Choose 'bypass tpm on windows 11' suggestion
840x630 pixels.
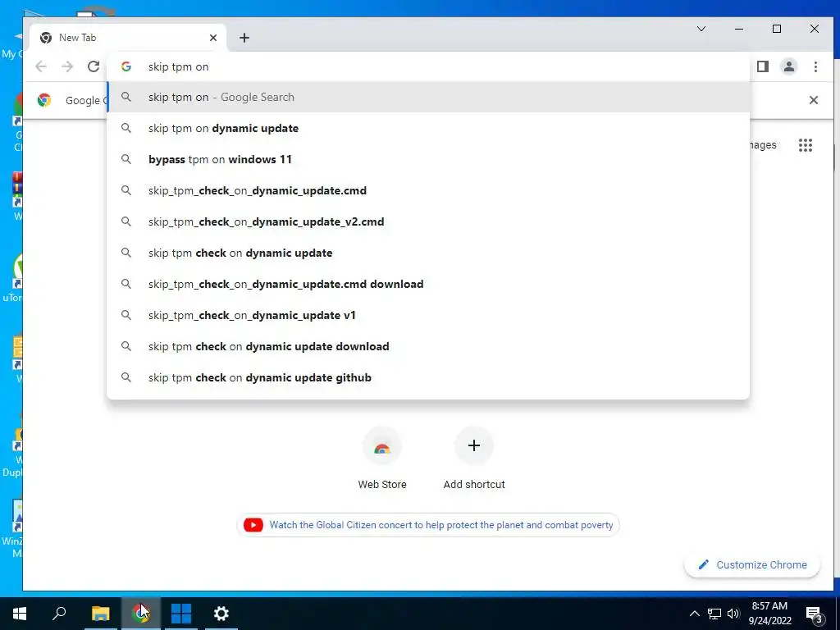[x=428, y=159]
